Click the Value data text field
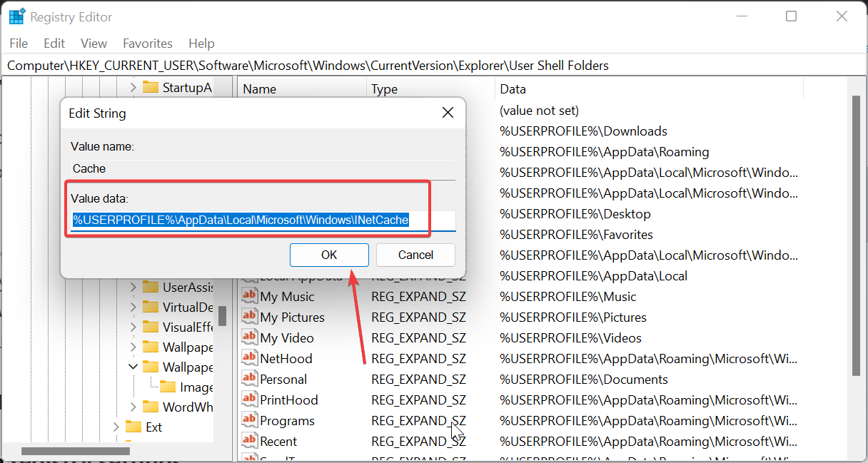The width and height of the screenshot is (868, 463). coord(263,220)
